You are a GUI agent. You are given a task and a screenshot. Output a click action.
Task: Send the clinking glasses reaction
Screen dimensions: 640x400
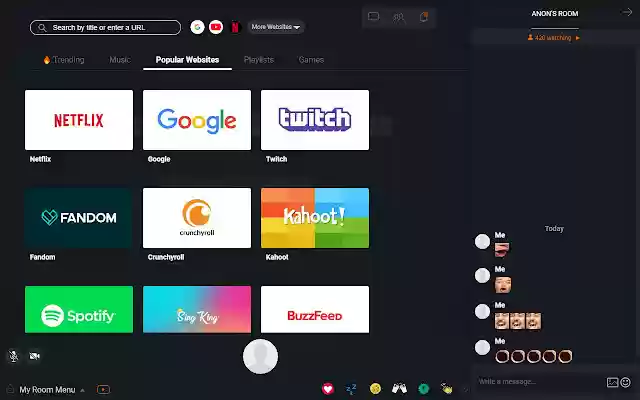399,389
